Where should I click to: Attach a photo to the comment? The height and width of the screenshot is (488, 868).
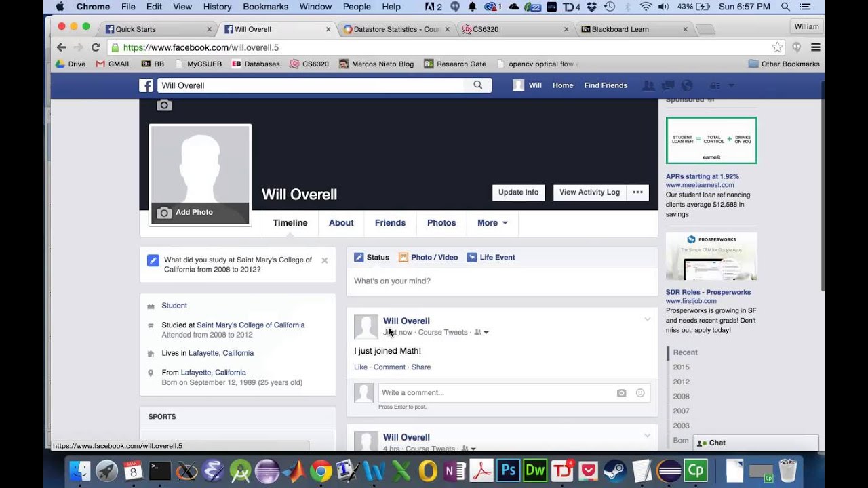(x=621, y=392)
